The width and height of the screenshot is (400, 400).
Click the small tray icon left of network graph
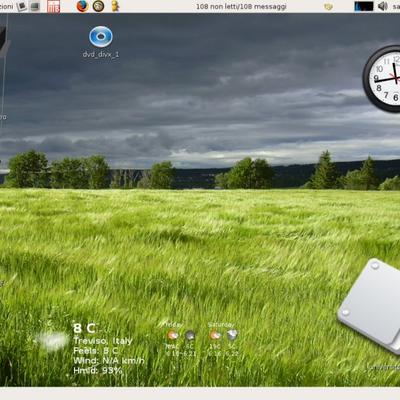click(x=328, y=6)
